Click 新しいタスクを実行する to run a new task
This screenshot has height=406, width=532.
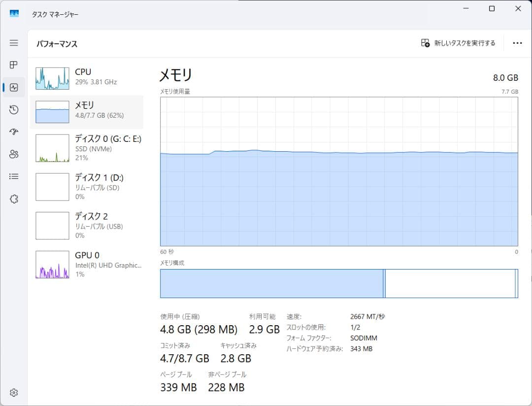coord(458,43)
